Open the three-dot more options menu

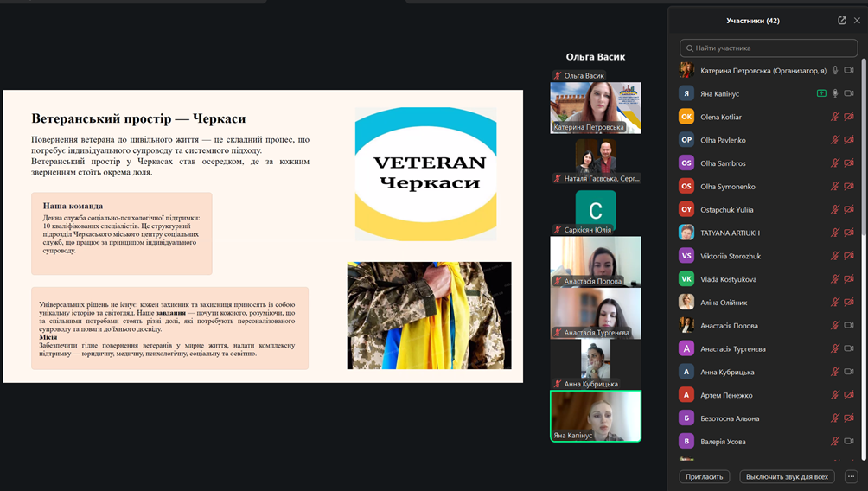coord(851,476)
